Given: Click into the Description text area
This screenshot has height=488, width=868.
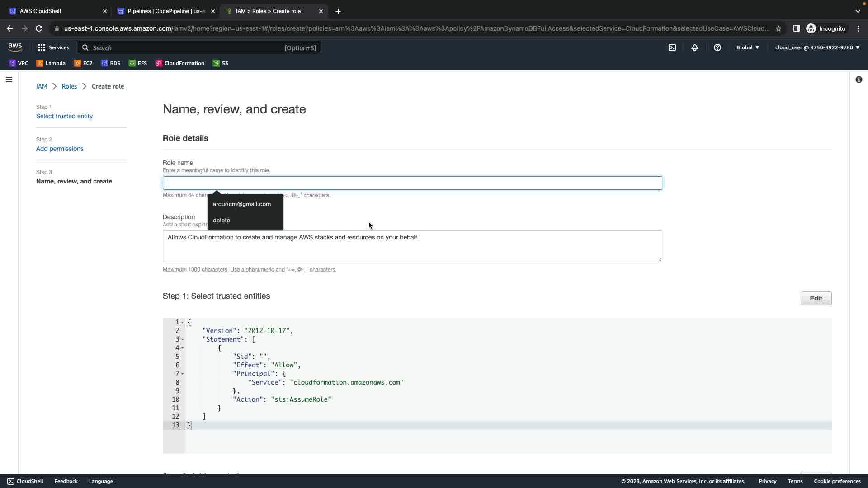Looking at the screenshot, I should pos(412,246).
